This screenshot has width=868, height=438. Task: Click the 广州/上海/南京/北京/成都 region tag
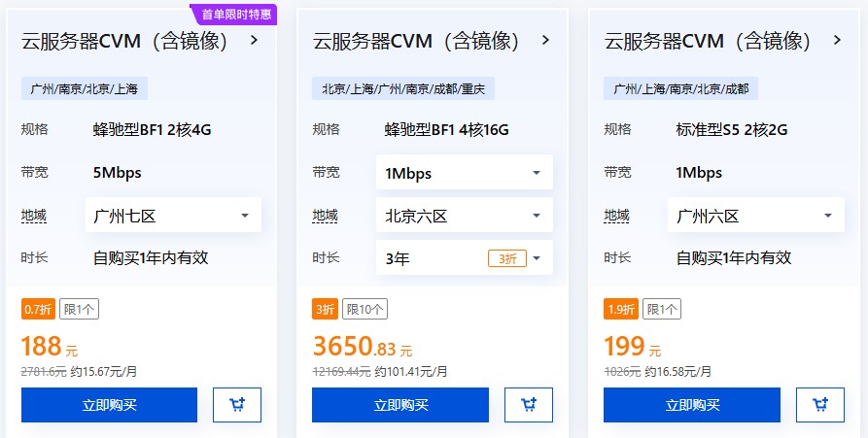coord(681,88)
